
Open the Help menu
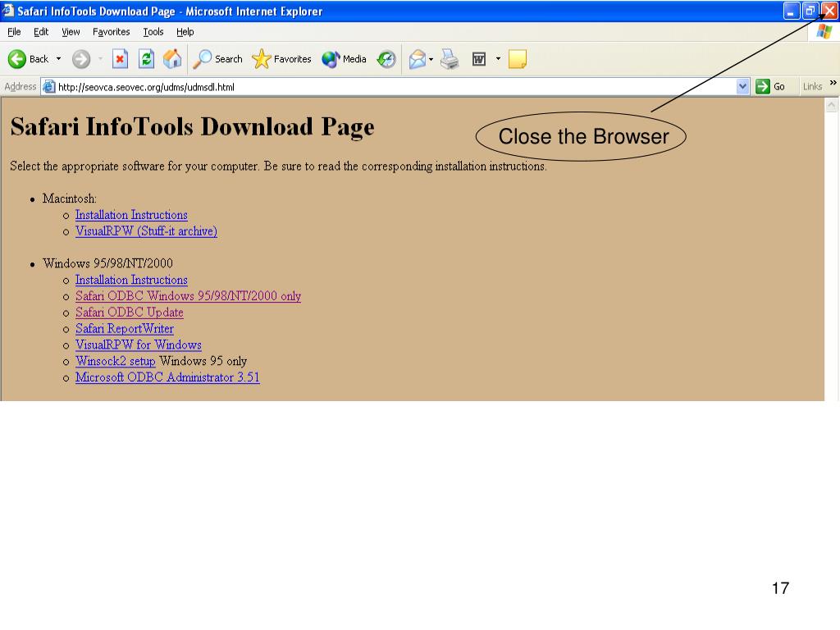(185, 32)
